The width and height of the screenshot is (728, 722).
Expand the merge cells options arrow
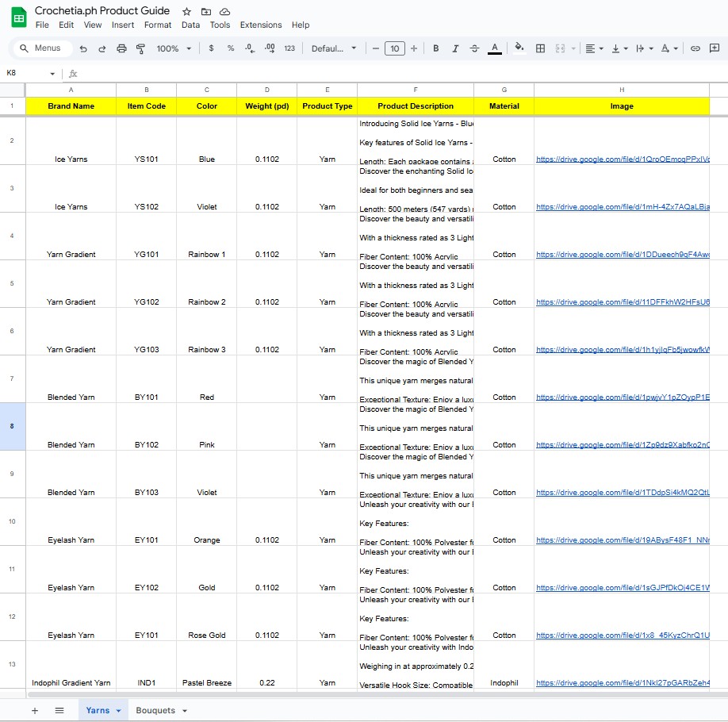573,48
